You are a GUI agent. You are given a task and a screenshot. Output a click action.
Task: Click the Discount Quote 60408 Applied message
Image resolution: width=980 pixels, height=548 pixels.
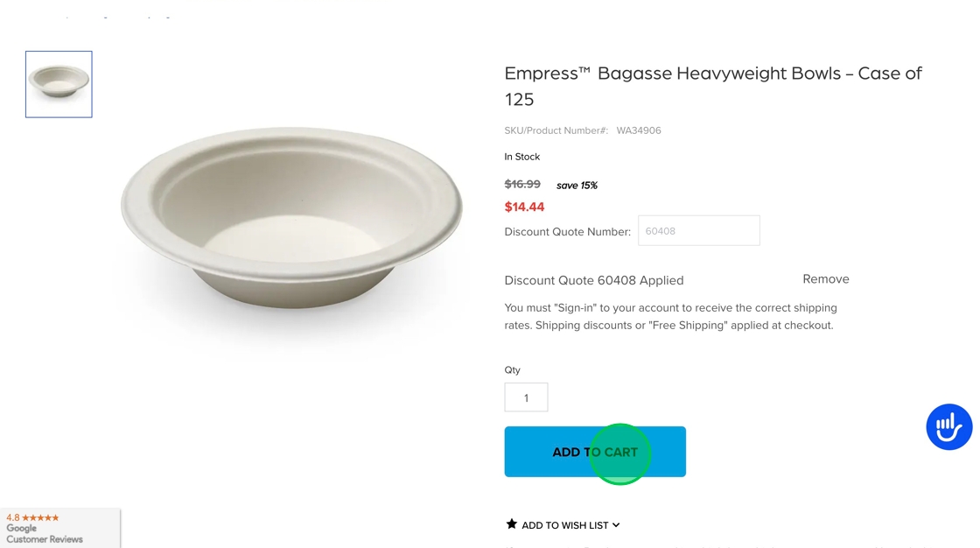pos(594,280)
